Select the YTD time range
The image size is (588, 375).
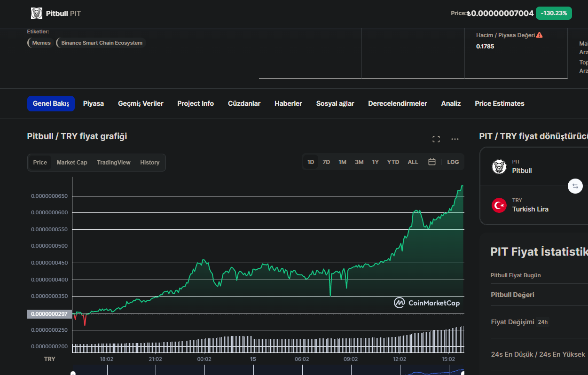pyautogui.click(x=393, y=162)
